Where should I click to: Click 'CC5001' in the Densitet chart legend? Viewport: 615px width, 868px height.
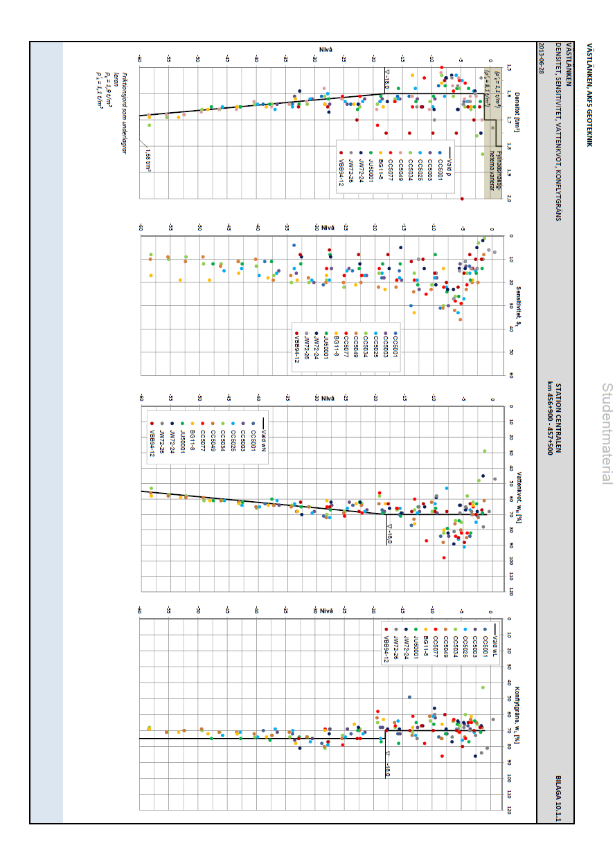pos(439,168)
